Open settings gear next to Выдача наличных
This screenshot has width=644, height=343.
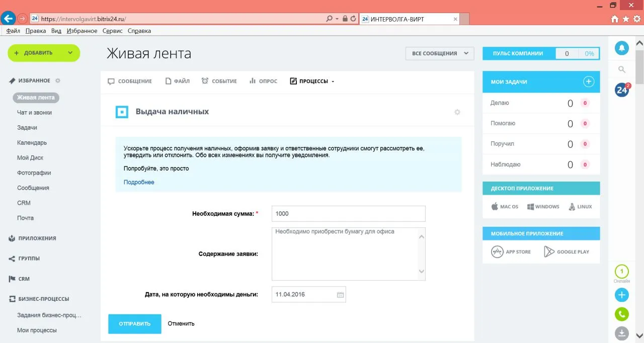pos(457,112)
